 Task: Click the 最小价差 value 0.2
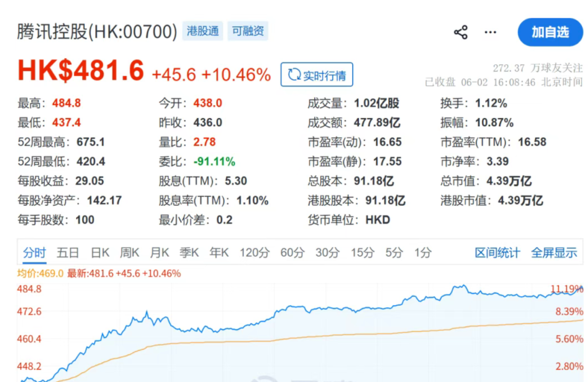(224, 220)
